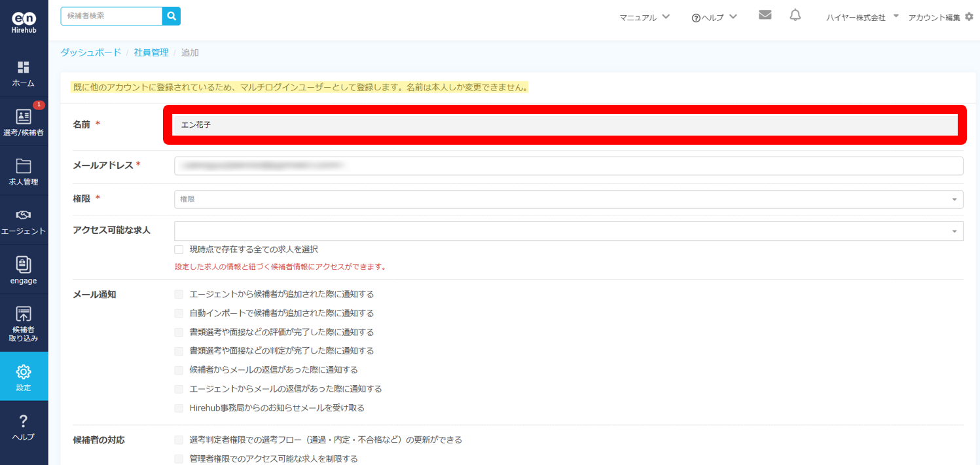The image size is (980, 465).
Task: Click the メールアドレス input field
Action: (x=568, y=166)
